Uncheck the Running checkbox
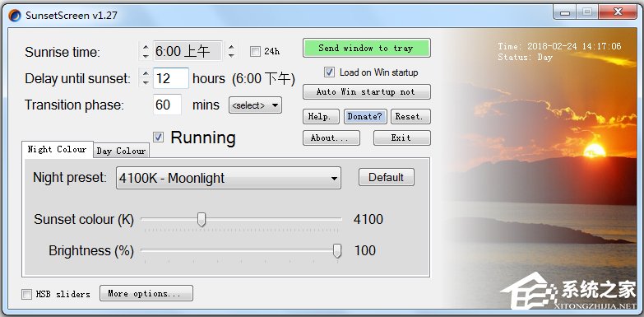This screenshot has width=644, height=317. [158, 138]
